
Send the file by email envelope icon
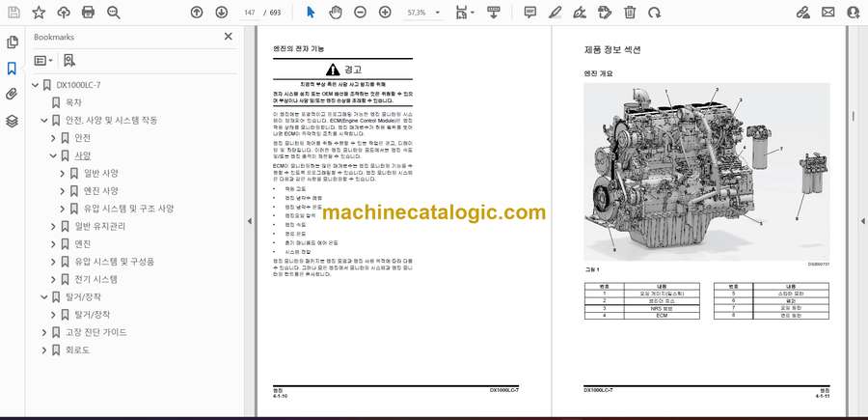828,13
